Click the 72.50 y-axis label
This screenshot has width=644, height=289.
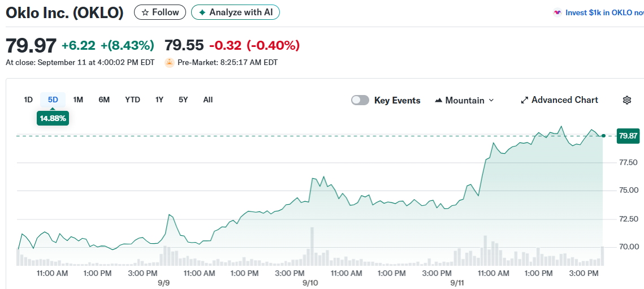click(x=628, y=219)
